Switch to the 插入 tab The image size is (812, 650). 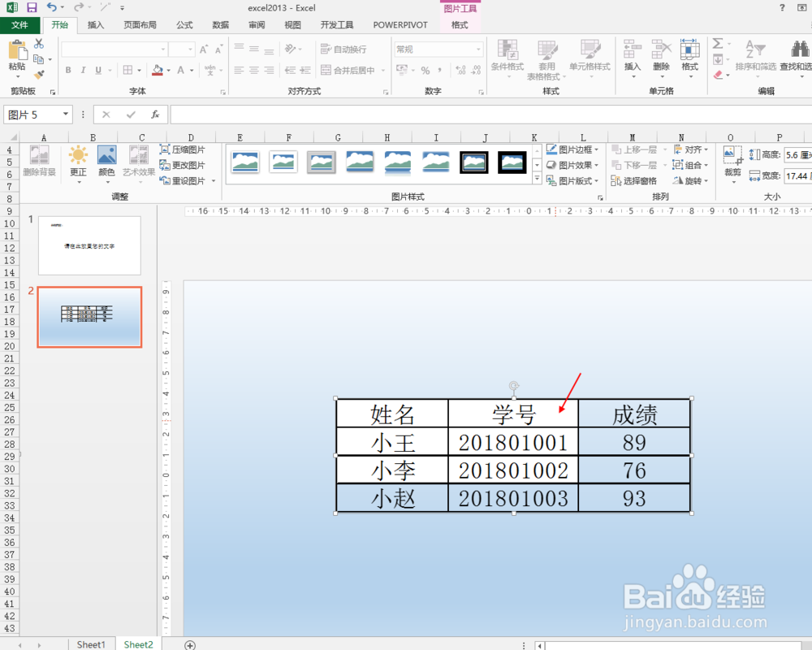coord(96,25)
